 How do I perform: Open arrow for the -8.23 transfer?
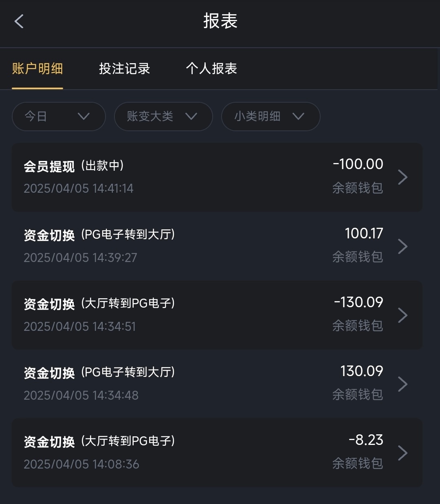(x=403, y=453)
